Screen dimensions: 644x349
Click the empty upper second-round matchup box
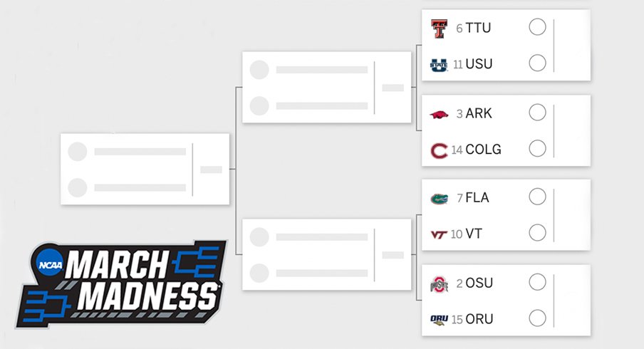coord(326,87)
